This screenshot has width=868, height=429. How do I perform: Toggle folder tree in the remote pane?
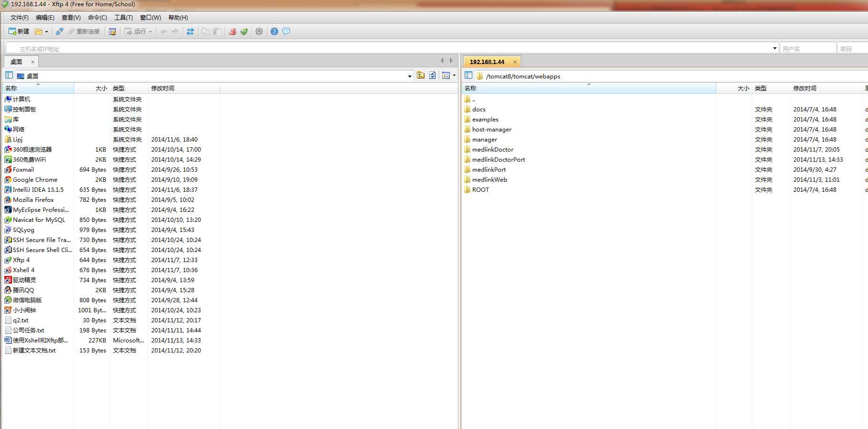point(468,75)
